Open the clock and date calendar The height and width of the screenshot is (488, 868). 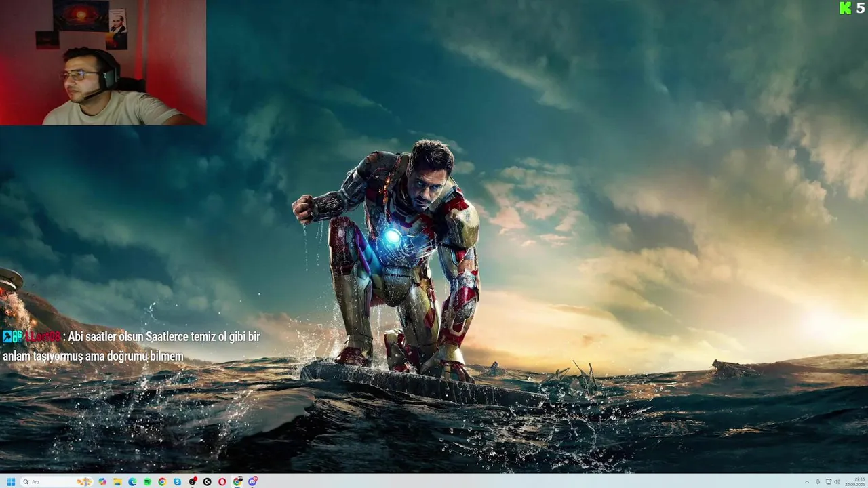pos(854,482)
